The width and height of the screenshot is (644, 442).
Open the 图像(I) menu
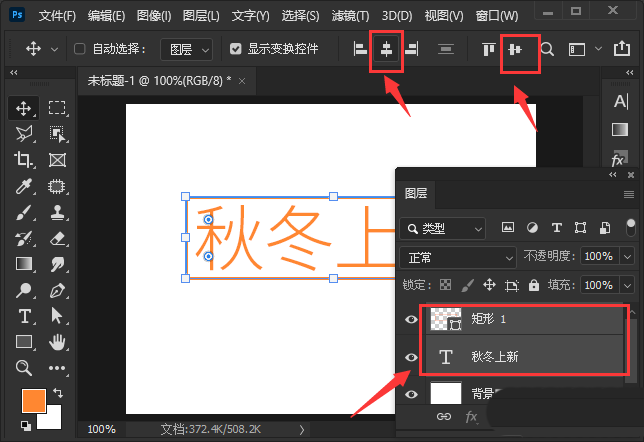(154, 16)
